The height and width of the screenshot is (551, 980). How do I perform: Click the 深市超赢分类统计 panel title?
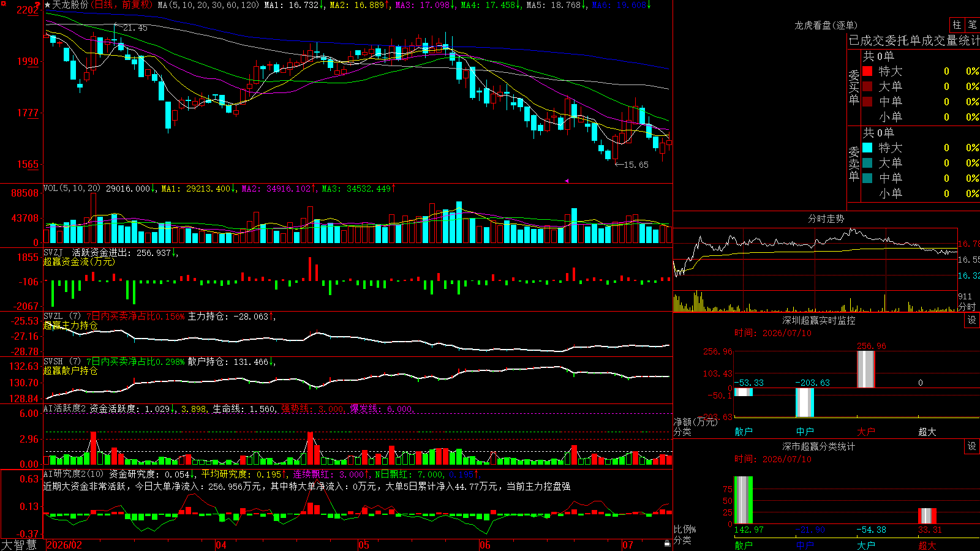coord(818,446)
